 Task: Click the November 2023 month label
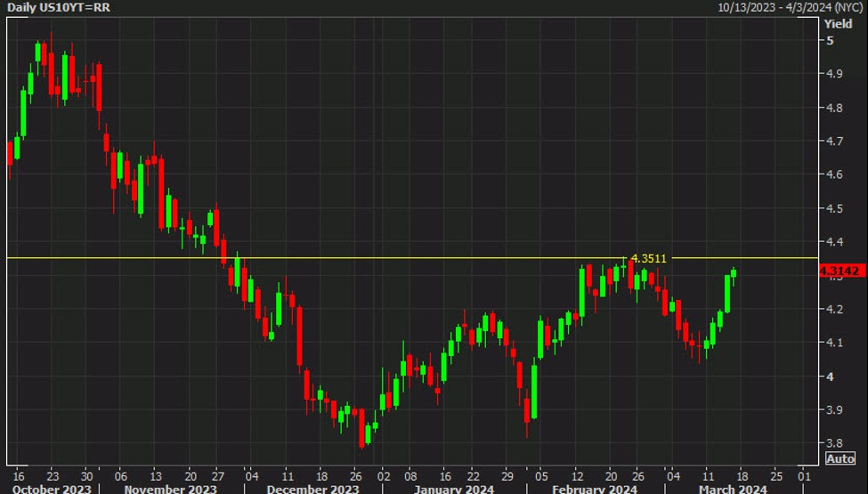171,489
